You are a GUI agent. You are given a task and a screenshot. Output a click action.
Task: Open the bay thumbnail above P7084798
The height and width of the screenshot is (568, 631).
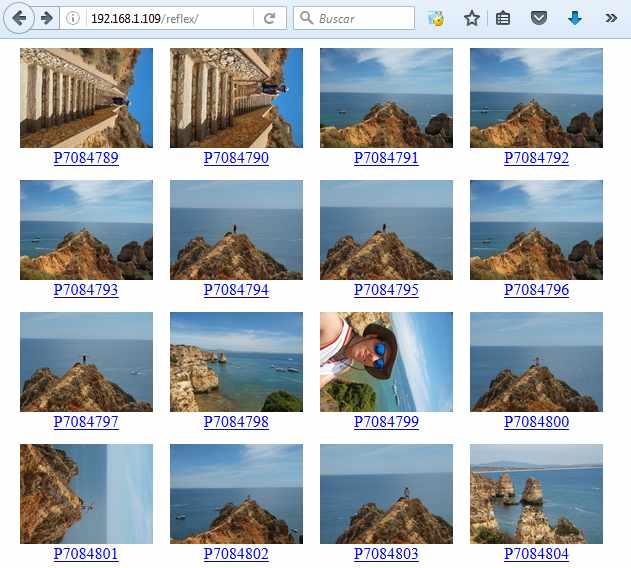point(236,362)
